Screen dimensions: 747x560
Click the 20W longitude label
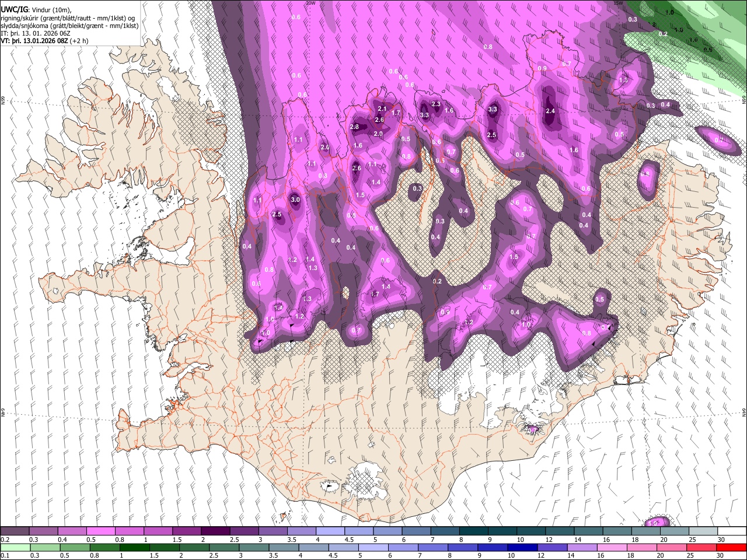click(310, 3)
